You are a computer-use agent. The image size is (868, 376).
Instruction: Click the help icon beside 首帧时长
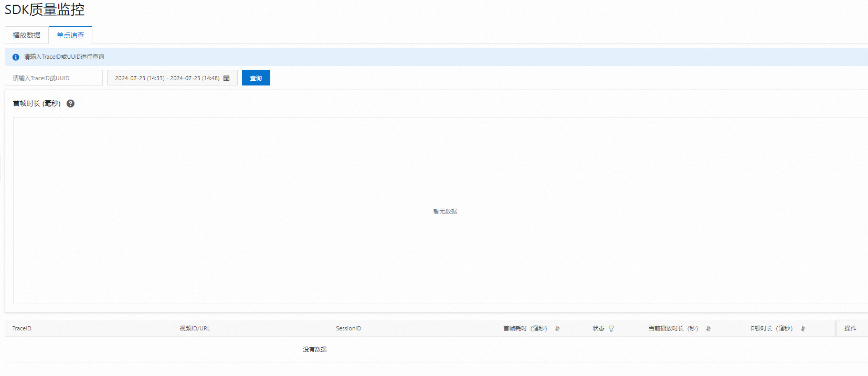click(x=71, y=104)
